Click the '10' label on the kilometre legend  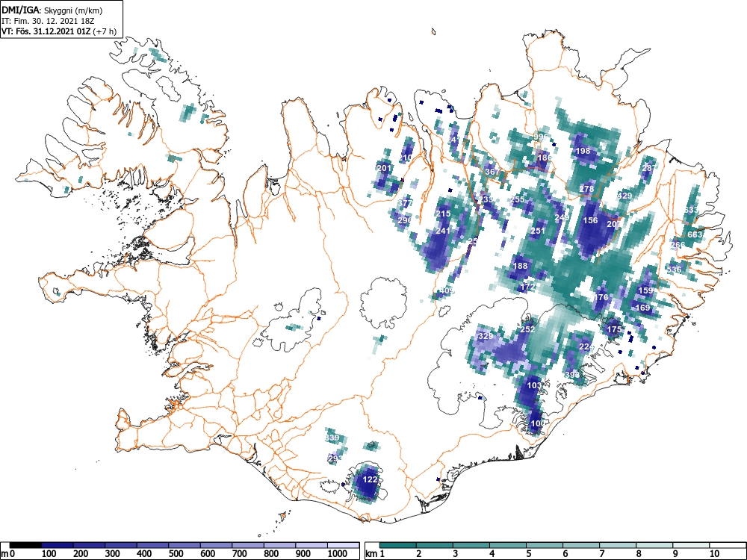pyautogui.click(x=714, y=554)
